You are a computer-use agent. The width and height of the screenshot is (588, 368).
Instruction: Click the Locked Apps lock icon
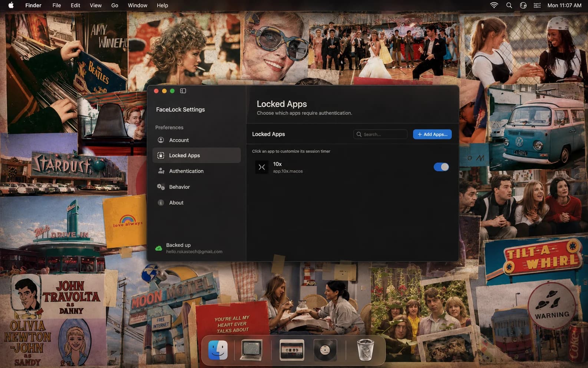161,155
